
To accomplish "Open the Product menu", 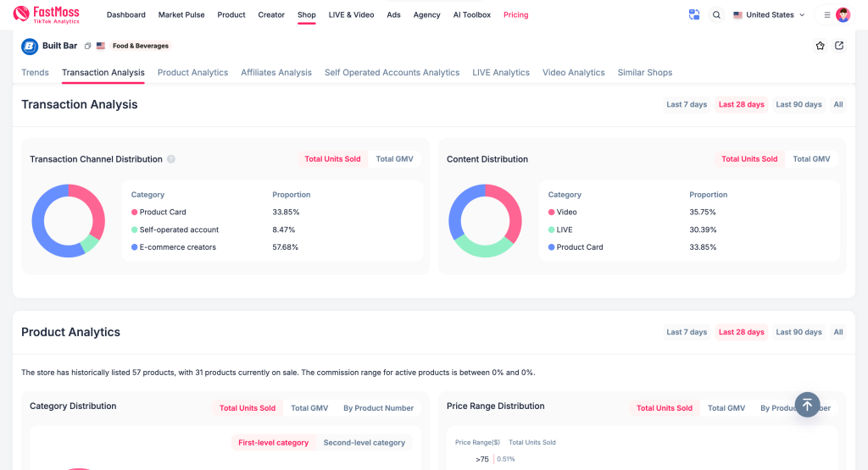I will point(231,15).
